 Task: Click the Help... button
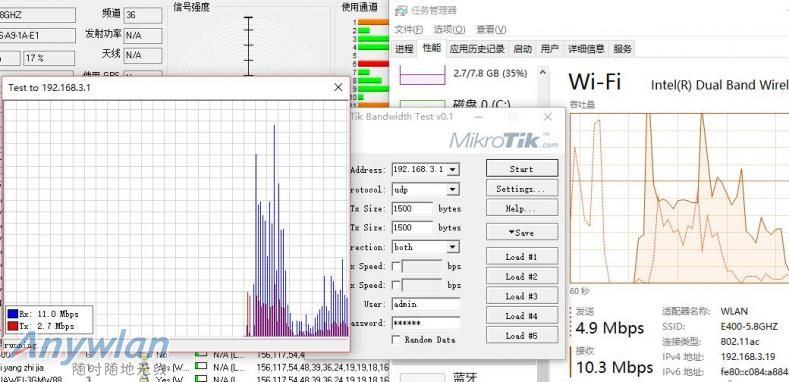[522, 208]
